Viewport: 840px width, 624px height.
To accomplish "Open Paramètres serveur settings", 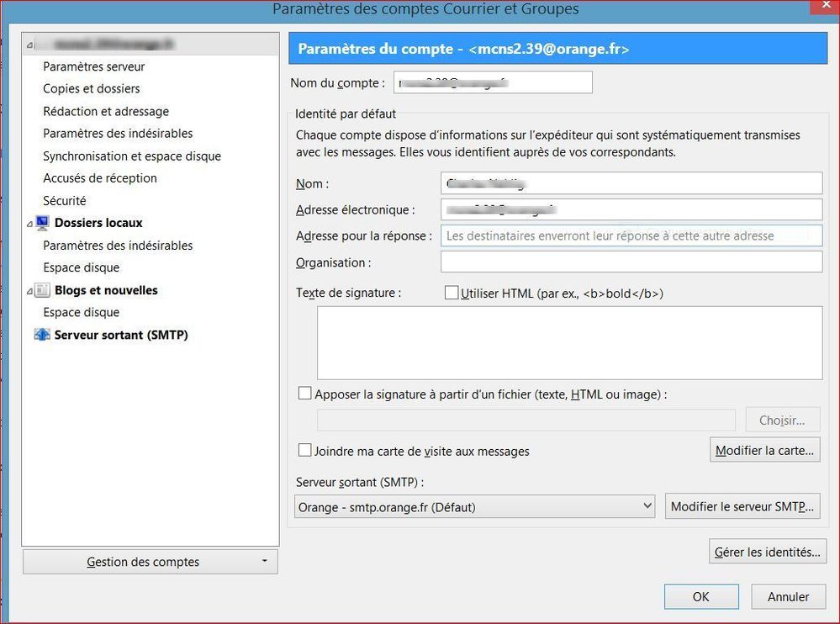I will [93, 66].
